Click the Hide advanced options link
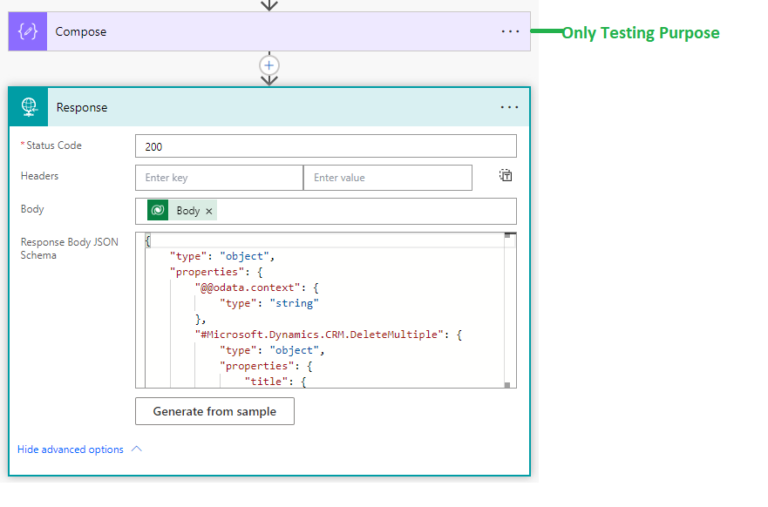The image size is (768, 507). 71,449
